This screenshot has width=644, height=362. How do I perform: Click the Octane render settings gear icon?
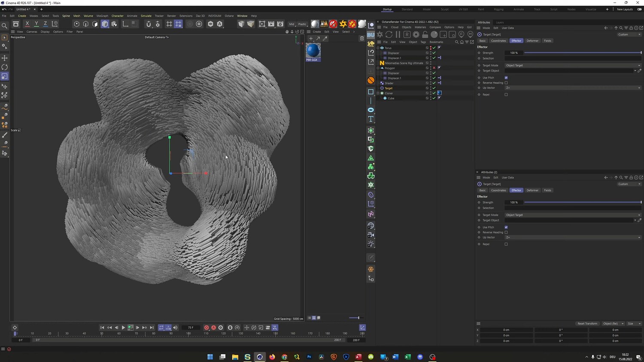pos(416,34)
